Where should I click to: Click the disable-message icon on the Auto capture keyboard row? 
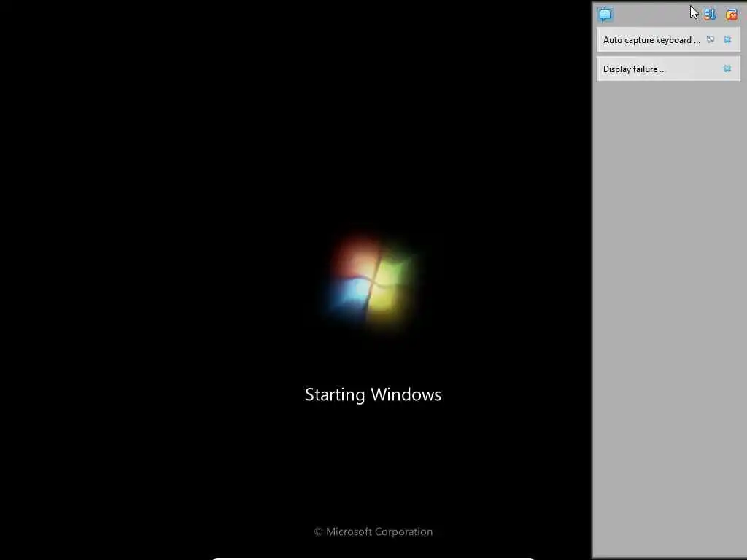click(x=711, y=39)
